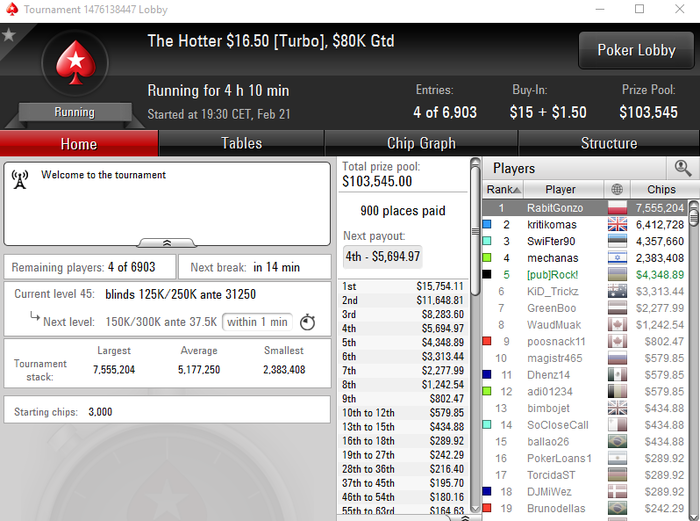
Task: Expand the payouts list bottom chevron
Action: click(465, 518)
